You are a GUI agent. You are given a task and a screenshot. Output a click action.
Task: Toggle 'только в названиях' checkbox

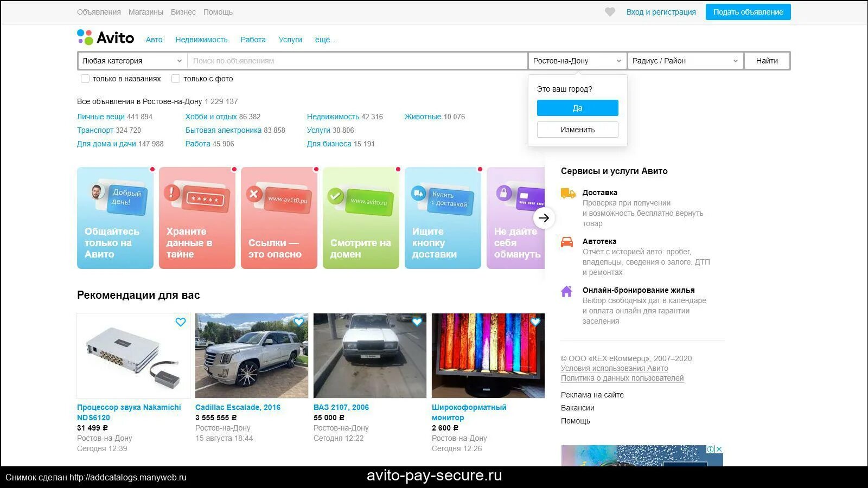[85, 79]
